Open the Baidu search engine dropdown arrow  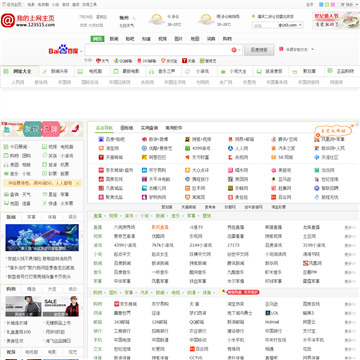pos(81,51)
